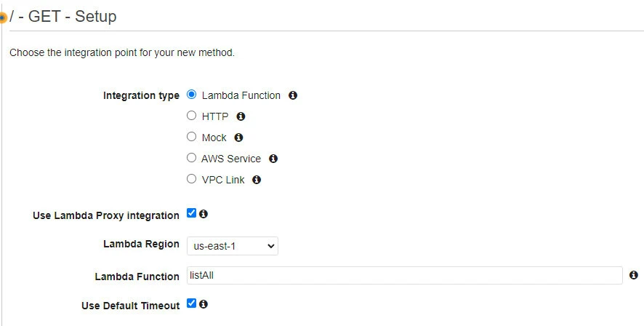
Task: Click info icon at end of Lambda Function field
Action: tap(634, 275)
